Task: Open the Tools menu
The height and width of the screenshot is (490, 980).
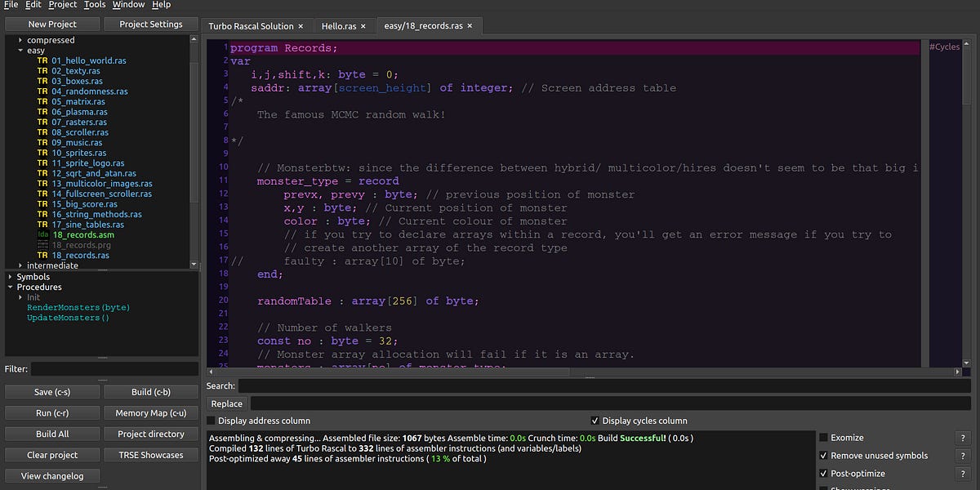Action: click(x=94, y=5)
